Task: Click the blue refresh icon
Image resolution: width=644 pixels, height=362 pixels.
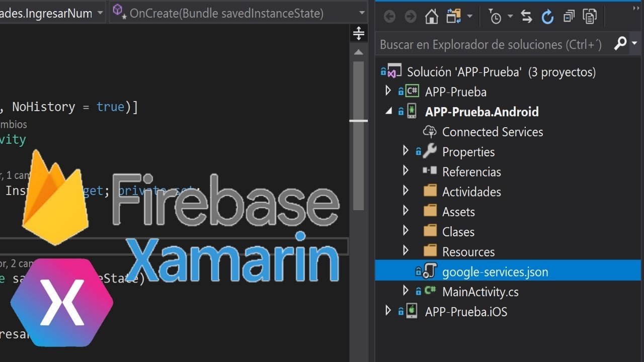Action: coord(547,17)
